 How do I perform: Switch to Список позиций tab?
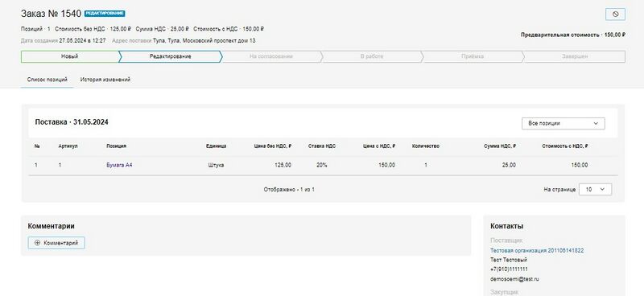[47, 80]
